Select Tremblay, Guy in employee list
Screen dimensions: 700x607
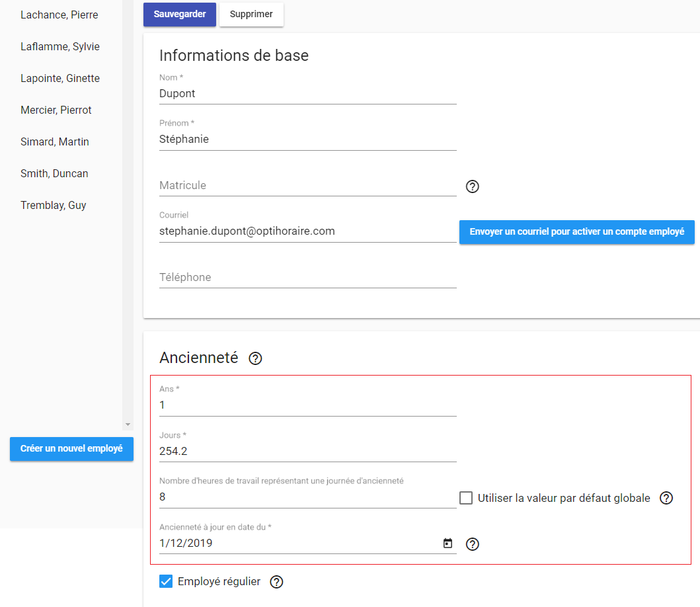coord(53,205)
